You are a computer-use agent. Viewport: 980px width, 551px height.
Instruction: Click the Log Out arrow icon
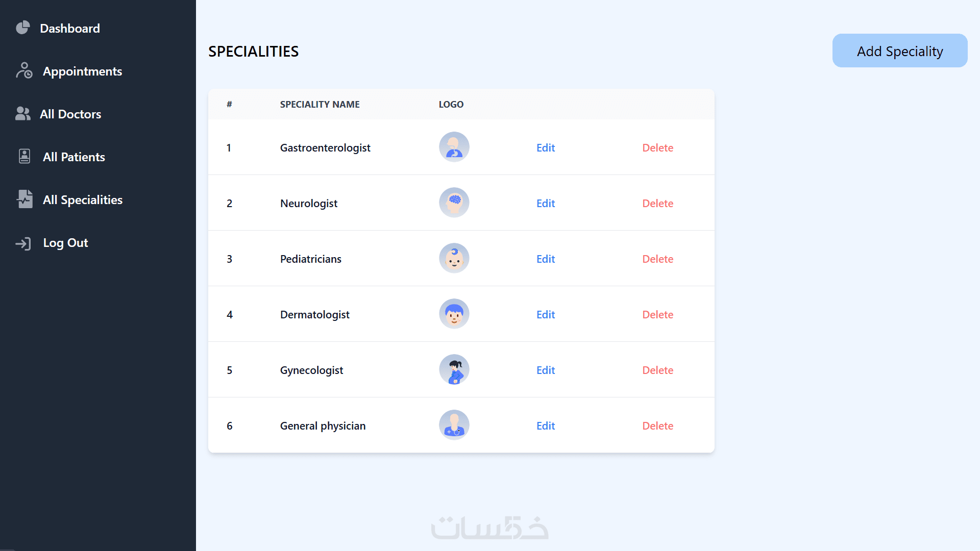[x=23, y=243]
